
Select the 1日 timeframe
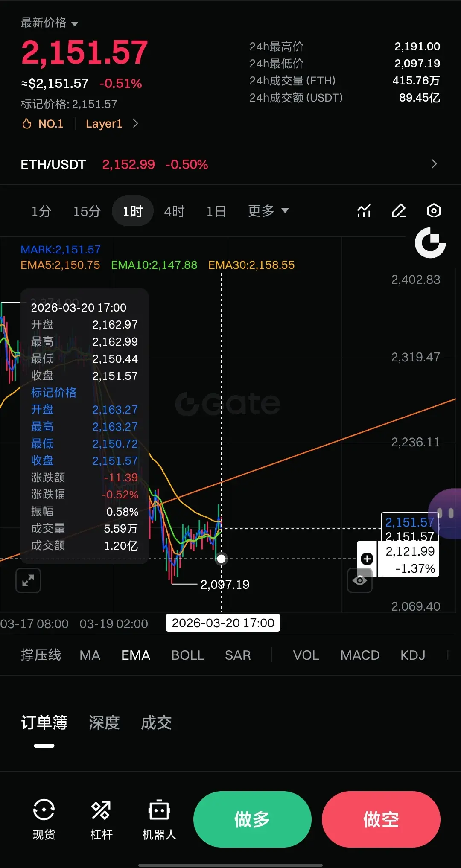click(x=216, y=211)
